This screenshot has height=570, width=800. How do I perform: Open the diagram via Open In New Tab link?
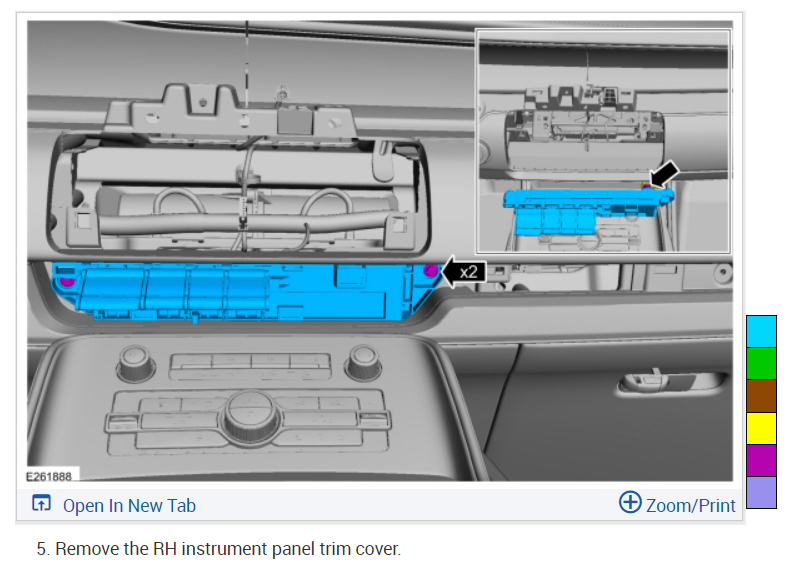pyautogui.click(x=129, y=506)
